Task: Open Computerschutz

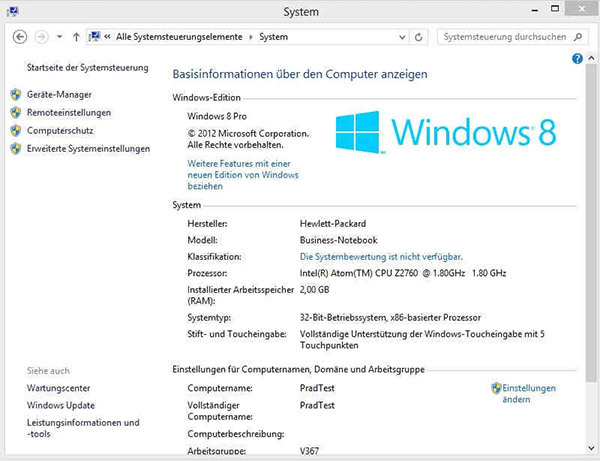Action: [x=60, y=130]
